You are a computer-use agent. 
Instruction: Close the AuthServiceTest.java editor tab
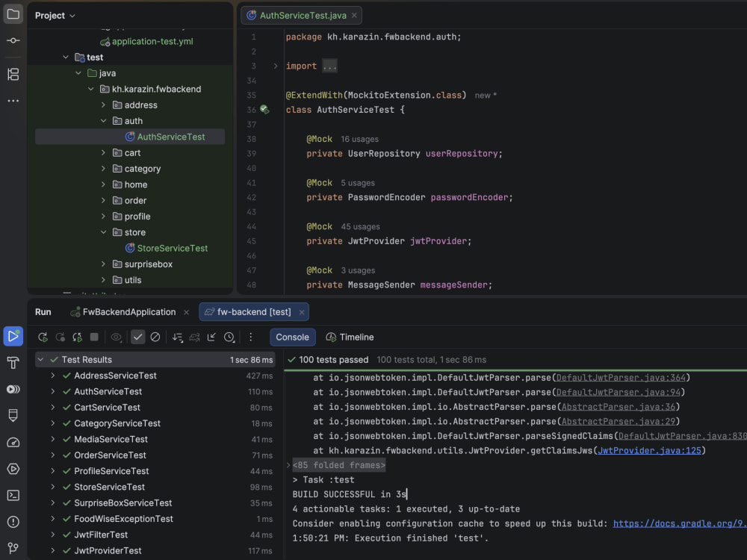click(x=354, y=16)
